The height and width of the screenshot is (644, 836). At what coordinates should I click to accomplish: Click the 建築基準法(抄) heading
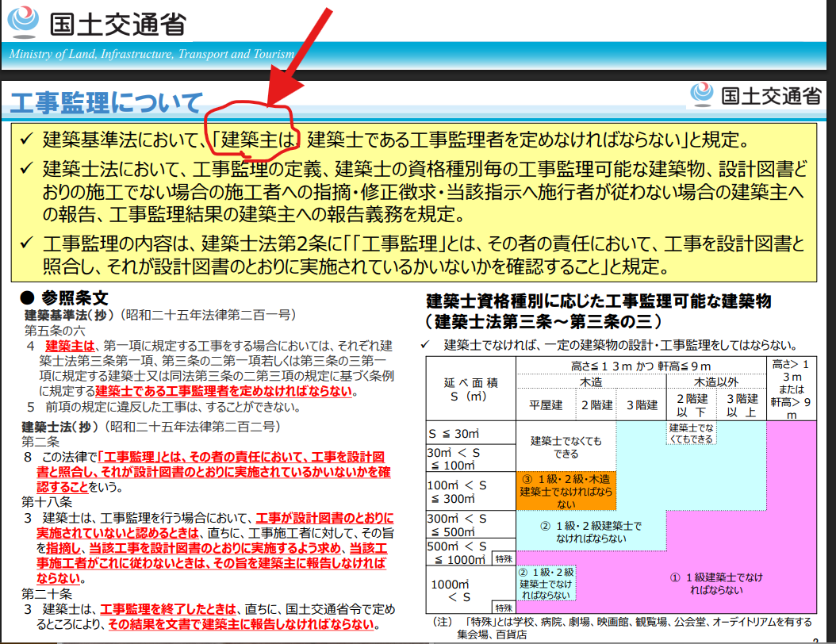click(x=69, y=315)
